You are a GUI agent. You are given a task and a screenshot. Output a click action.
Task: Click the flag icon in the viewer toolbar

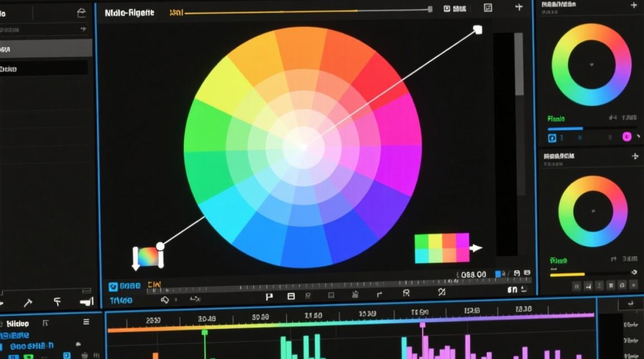point(269,297)
